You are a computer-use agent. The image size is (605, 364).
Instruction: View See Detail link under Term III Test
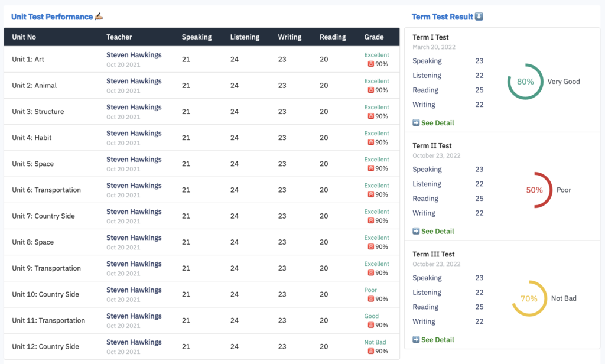click(437, 340)
